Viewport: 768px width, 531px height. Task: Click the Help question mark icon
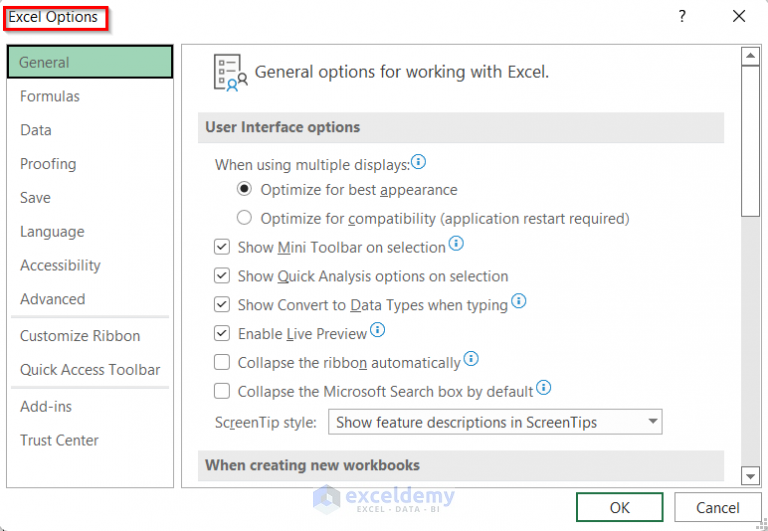pos(682,17)
